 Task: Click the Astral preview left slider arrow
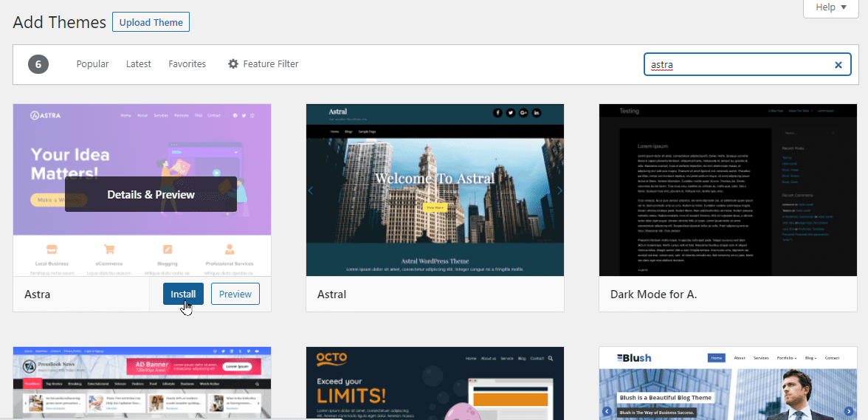[x=311, y=191]
